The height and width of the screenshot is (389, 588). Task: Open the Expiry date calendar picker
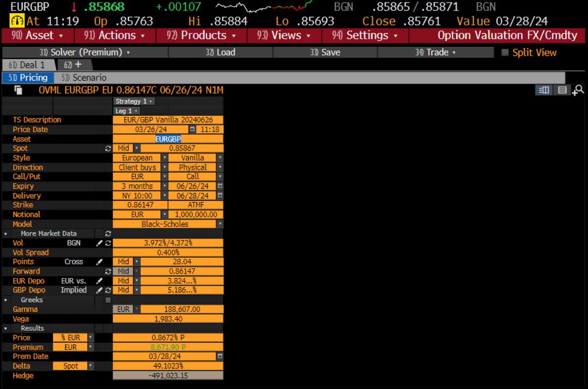220,186
